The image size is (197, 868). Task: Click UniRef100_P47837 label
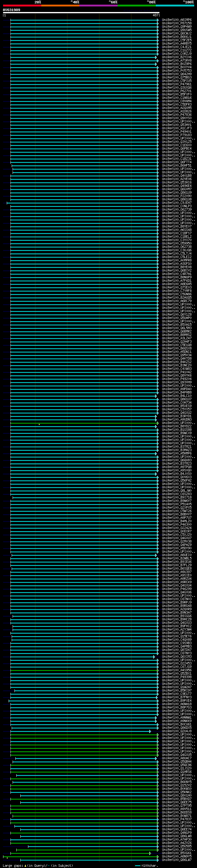(176, 819)
